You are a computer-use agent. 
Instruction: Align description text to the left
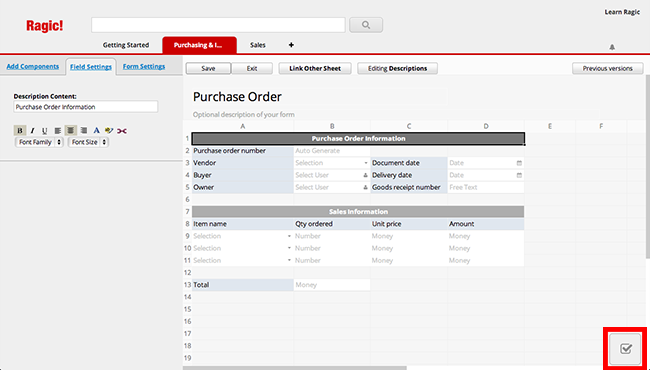(x=58, y=131)
